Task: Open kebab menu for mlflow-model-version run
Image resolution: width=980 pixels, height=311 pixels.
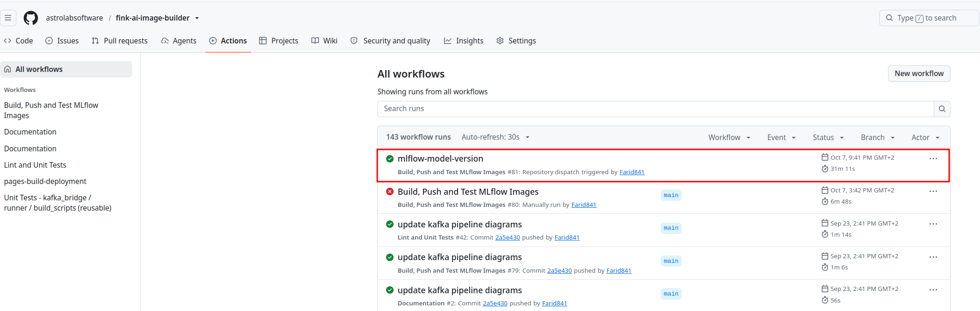Action: coord(933,159)
